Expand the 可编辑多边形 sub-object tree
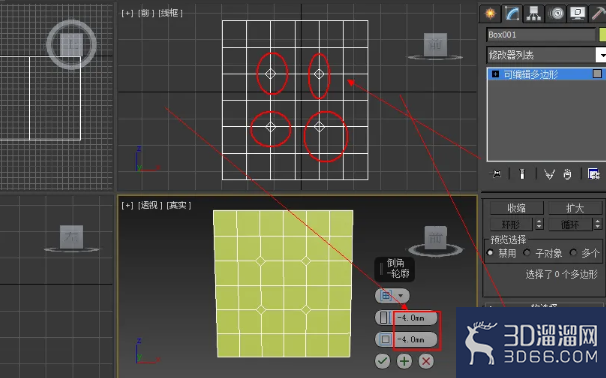The height and width of the screenshot is (378, 606). tap(495, 74)
